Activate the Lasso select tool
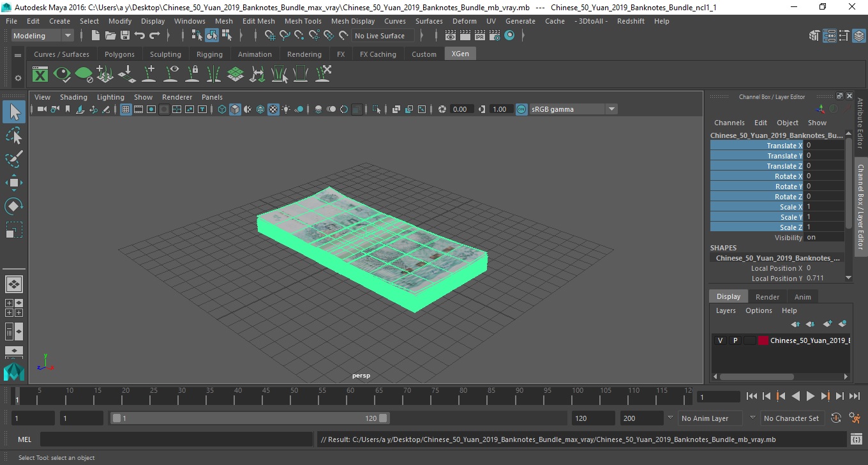The width and height of the screenshot is (868, 465). pyautogui.click(x=14, y=135)
